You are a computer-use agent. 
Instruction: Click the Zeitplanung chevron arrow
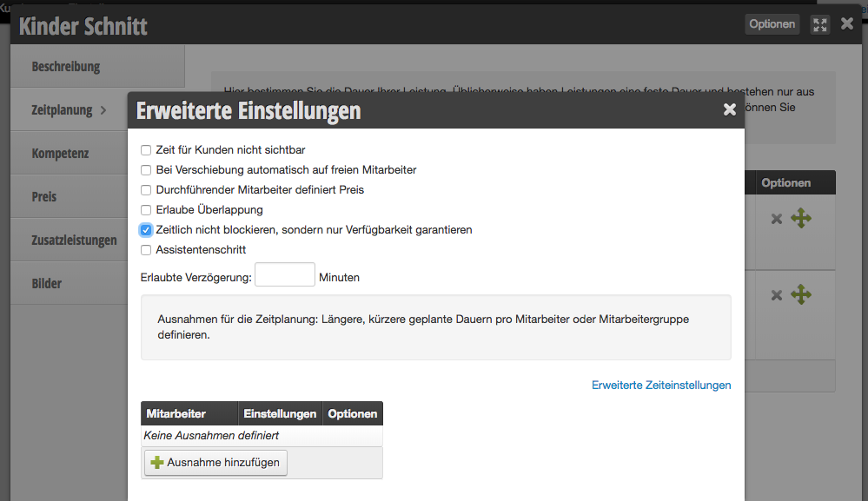click(103, 110)
